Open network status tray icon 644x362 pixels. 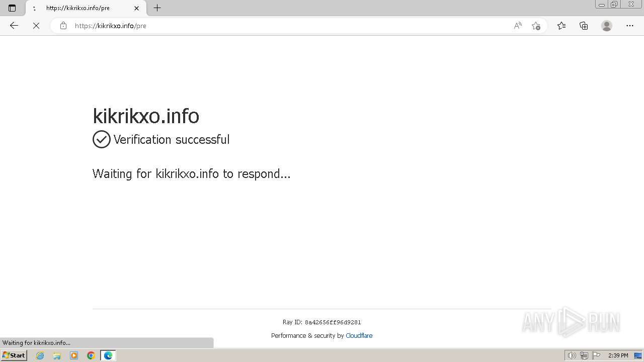(584, 355)
